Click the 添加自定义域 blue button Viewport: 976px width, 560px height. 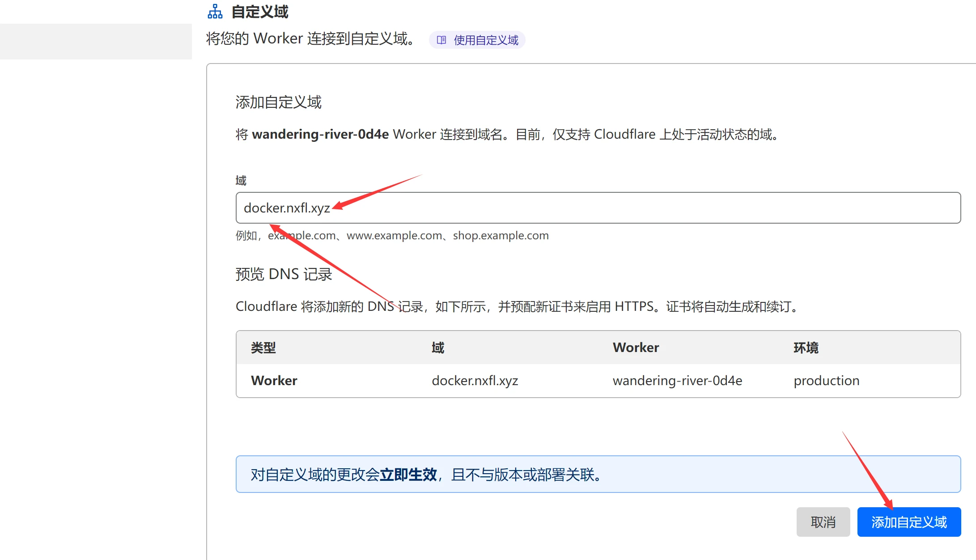coord(909,522)
